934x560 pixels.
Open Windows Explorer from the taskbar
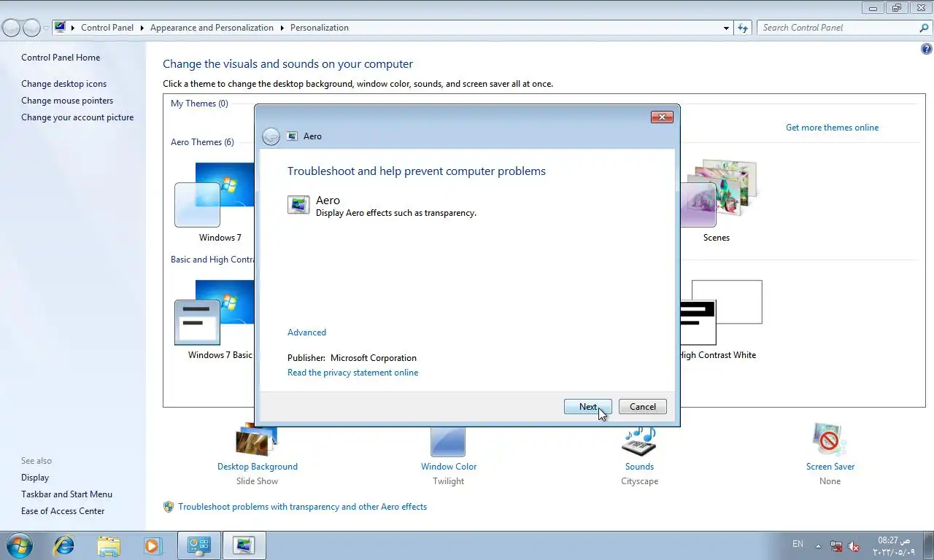point(109,545)
